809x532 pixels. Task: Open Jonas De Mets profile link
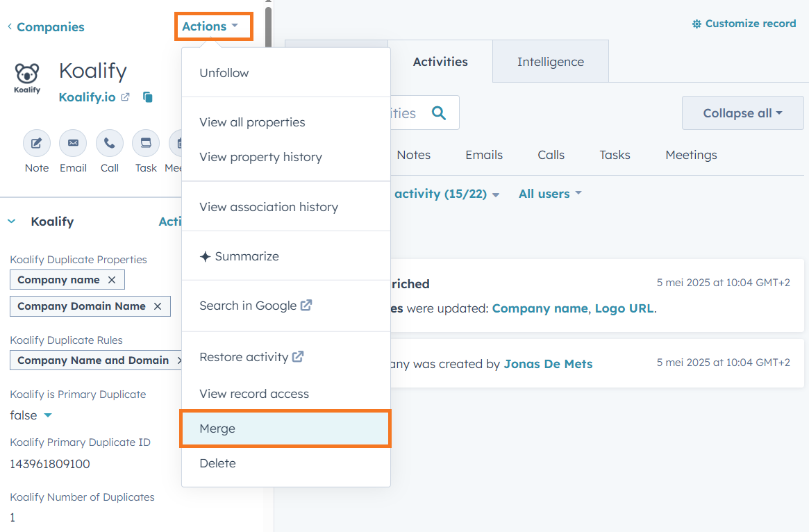(x=548, y=363)
